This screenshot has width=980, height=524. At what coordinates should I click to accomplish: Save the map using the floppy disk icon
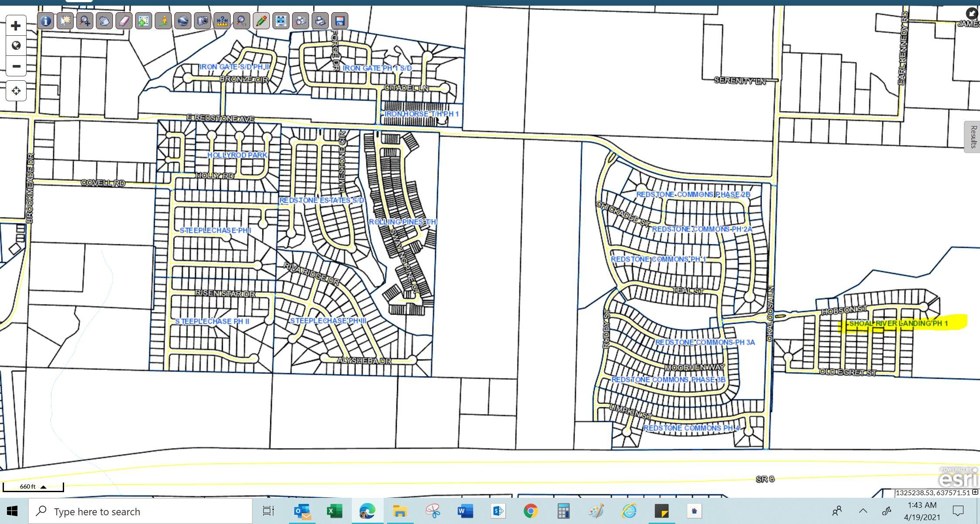coord(340,21)
